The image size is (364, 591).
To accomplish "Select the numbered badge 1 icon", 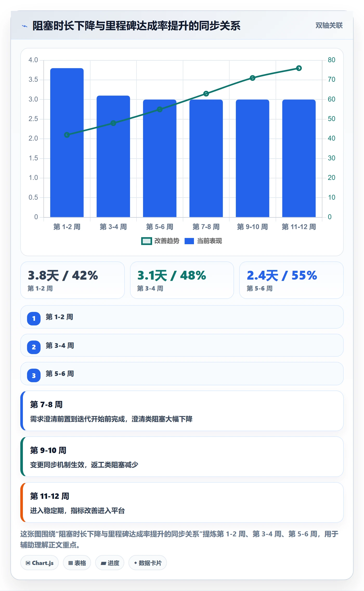I will 34,318.
